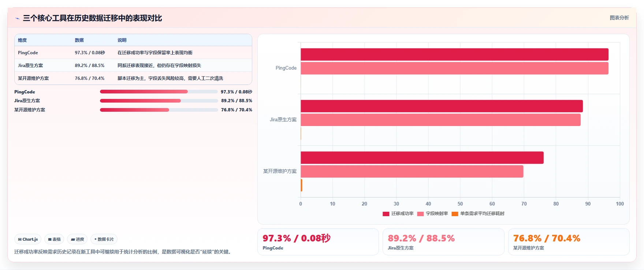The width and height of the screenshot is (644, 270).
Task: Click the 某开源维护方案 y-axis label in chart
Action: point(280,171)
